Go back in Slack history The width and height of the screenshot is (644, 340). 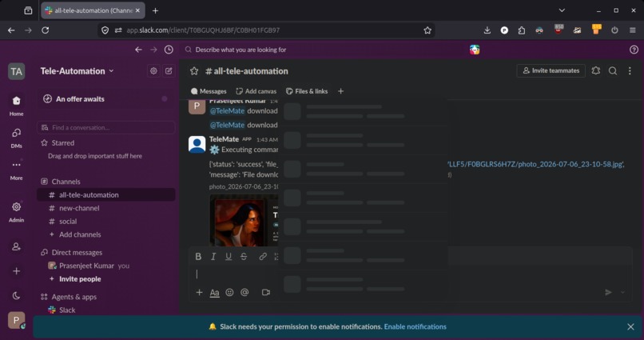pyautogui.click(x=138, y=50)
